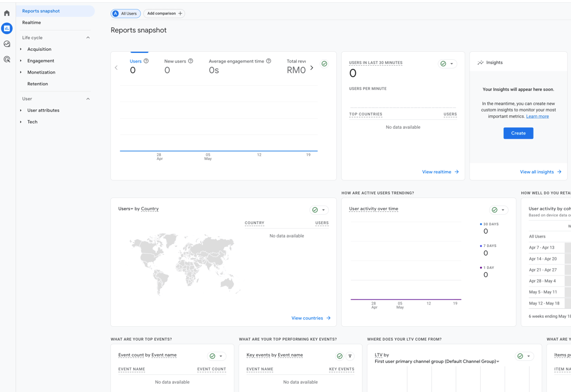Click the help icon beside Users metric
Image resolution: width=571 pixels, height=392 pixels.
(146, 61)
